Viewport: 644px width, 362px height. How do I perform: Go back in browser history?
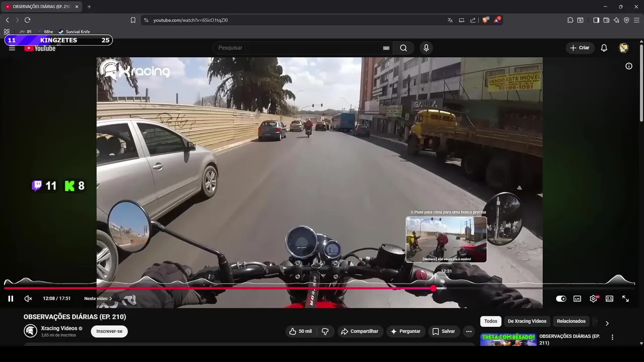[x=7, y=20]
